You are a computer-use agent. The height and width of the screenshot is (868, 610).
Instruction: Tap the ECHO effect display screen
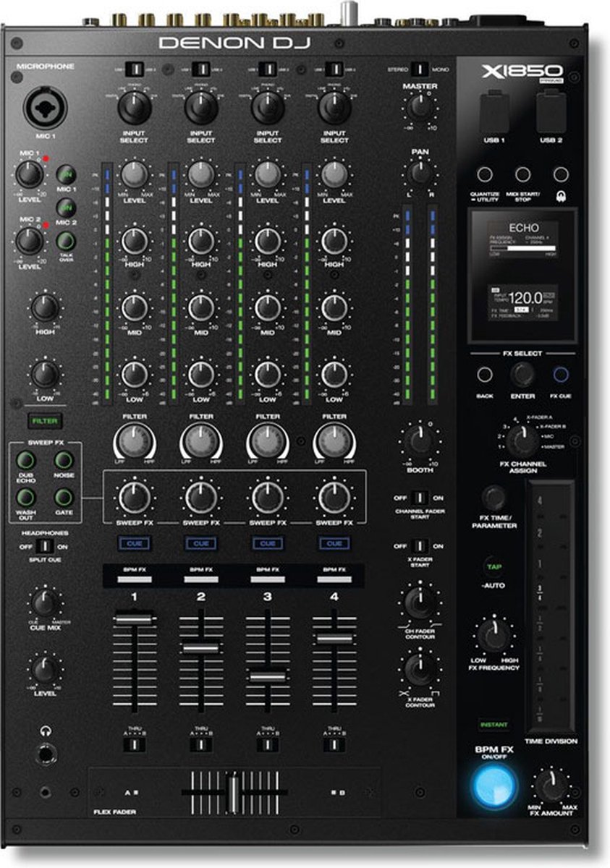[x=522, y=274]
